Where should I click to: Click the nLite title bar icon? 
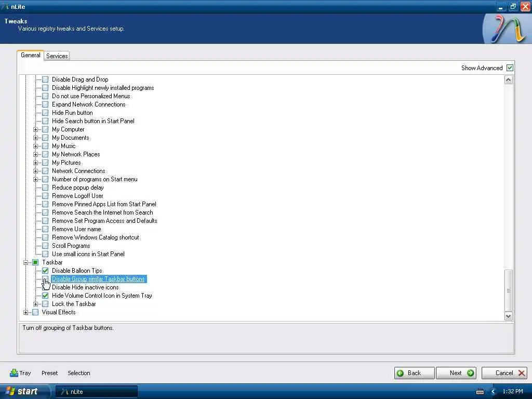(x=5, y=6)
